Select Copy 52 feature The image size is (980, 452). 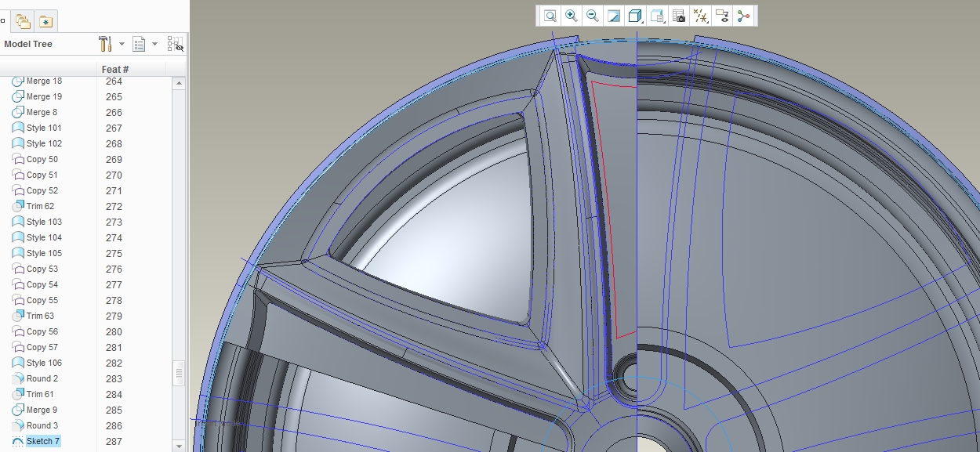tap(42, 190)
